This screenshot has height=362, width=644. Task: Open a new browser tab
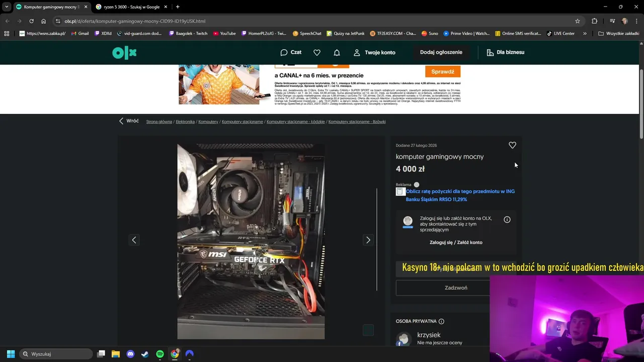(178, 7)
